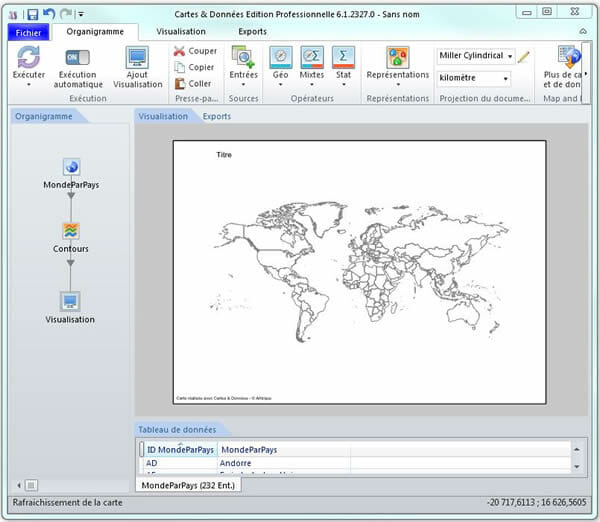
Task: Select the MondeParPays node in organigramme
Action: pyautogui.click(x=71, y=168)
